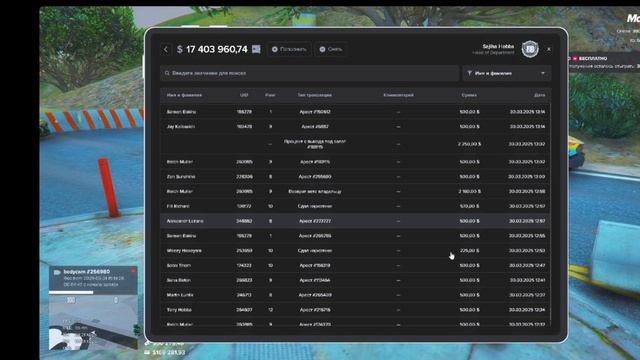Click the department badge avatar
Viewport: 640px width, 360px height.
[530, 49]
